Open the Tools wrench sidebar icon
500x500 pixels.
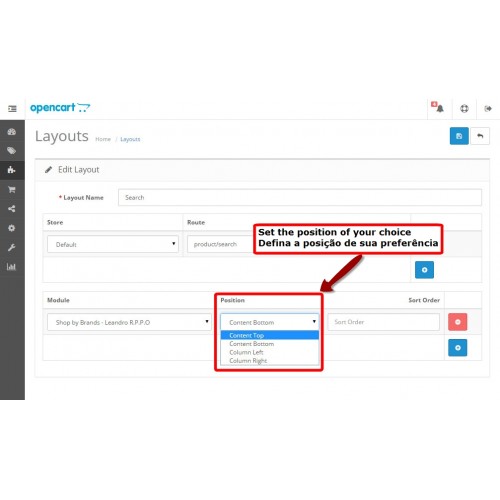coord(12,247)
